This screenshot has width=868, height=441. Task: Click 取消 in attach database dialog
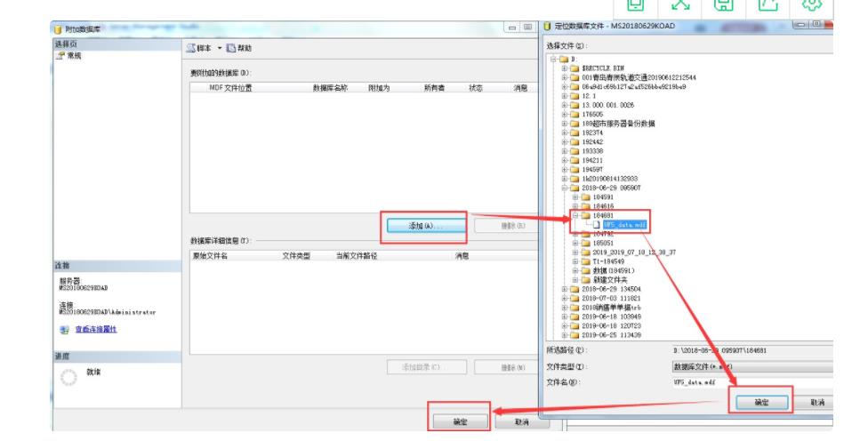pyautogui.click(x=527, y=422)
